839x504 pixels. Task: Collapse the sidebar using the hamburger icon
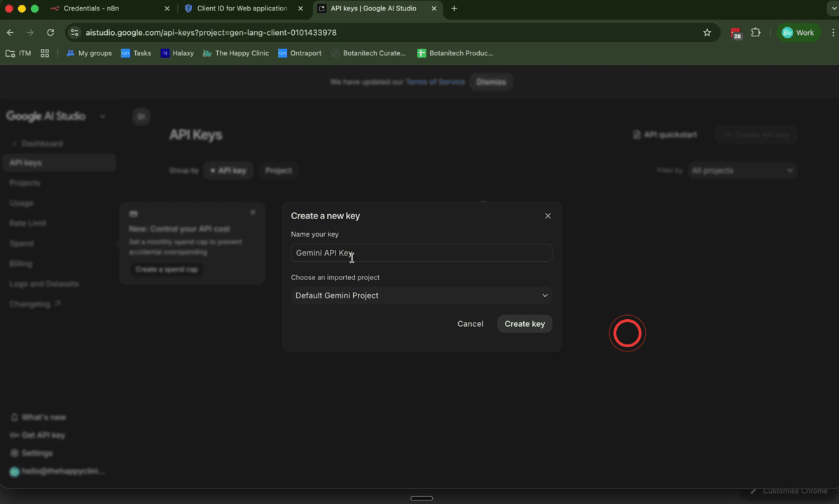click(141, 116)
